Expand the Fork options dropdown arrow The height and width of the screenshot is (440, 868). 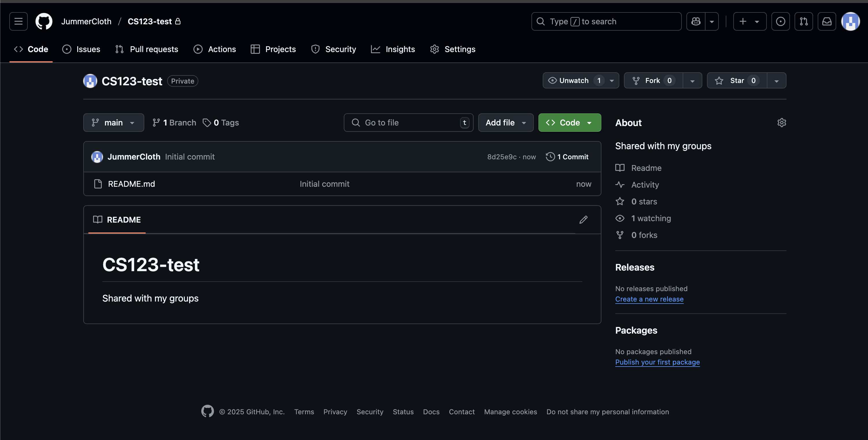tap(692, 81)
